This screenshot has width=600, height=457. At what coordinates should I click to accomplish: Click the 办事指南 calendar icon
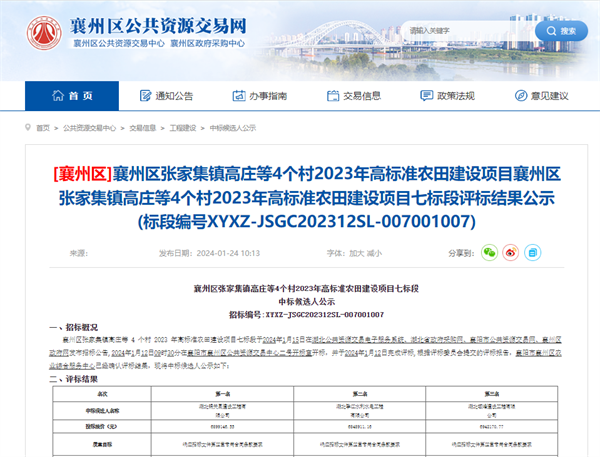239,96
